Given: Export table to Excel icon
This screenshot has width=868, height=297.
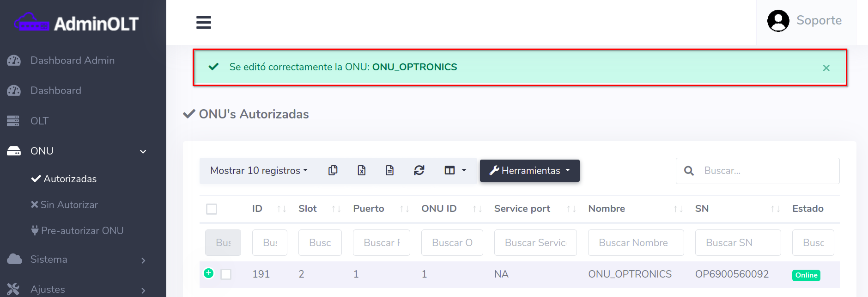Looking at the screenshot, I should (361, 171).
